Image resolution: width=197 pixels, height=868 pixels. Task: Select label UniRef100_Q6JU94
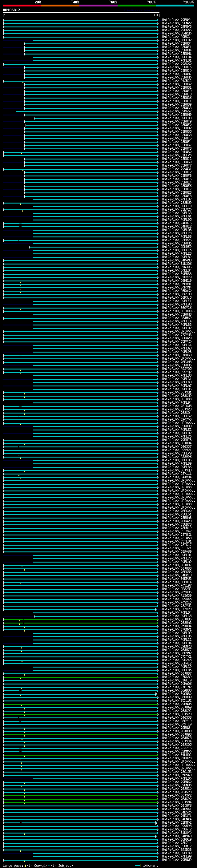176,443
